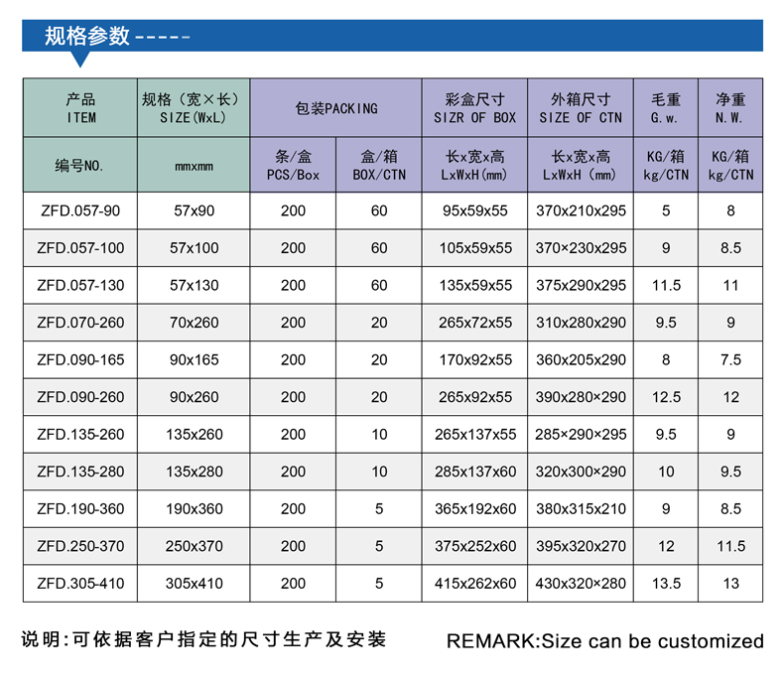784x681 pixels.
Task: Click the 57x100 size cell
Action: click(x=194, y=248)
